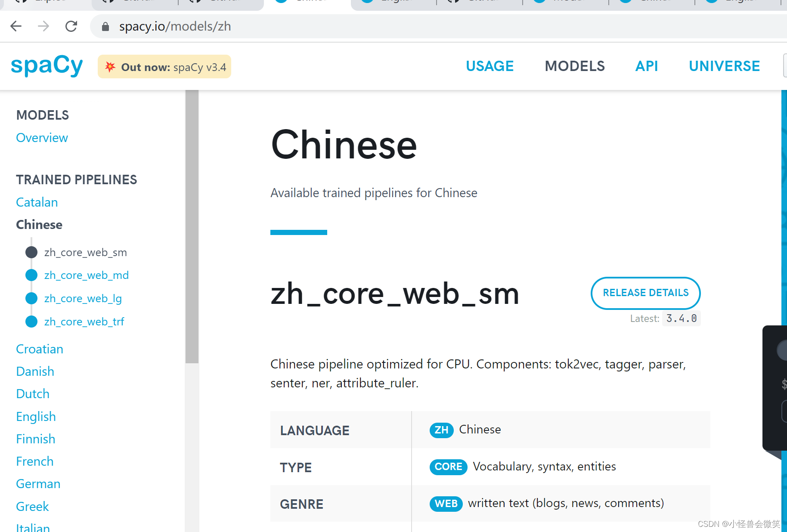This screenshot has height=532, width=787.
Task: Open Danish trained pipelines
Action: point(35,371)
